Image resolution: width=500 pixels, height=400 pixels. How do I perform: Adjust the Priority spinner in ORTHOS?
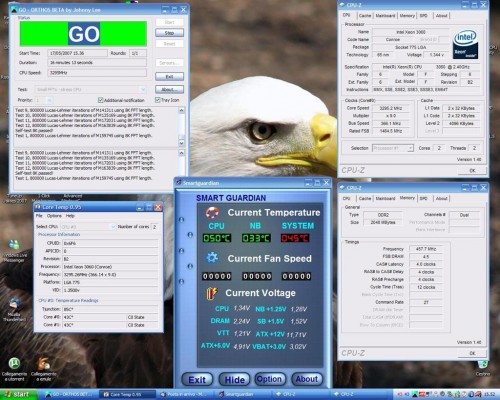(x=49, y=100)
